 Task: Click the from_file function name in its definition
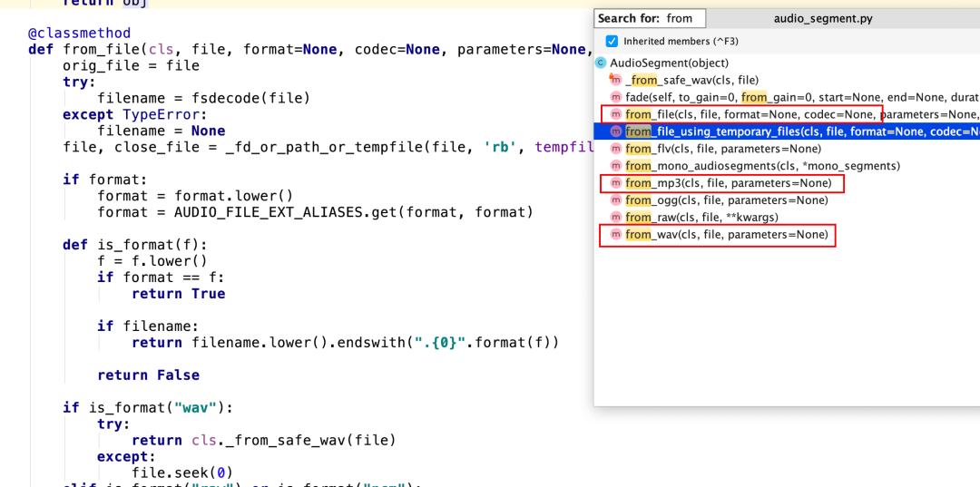coord(95,50)
